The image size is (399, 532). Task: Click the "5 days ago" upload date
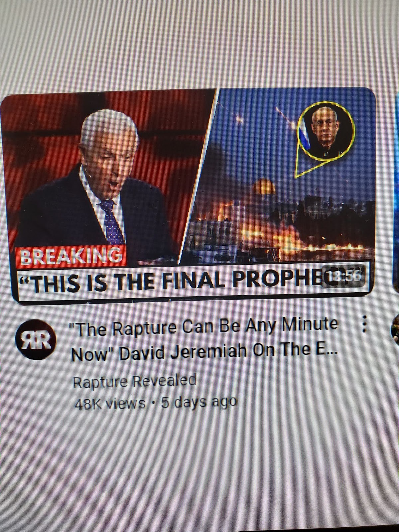[199, 402]
